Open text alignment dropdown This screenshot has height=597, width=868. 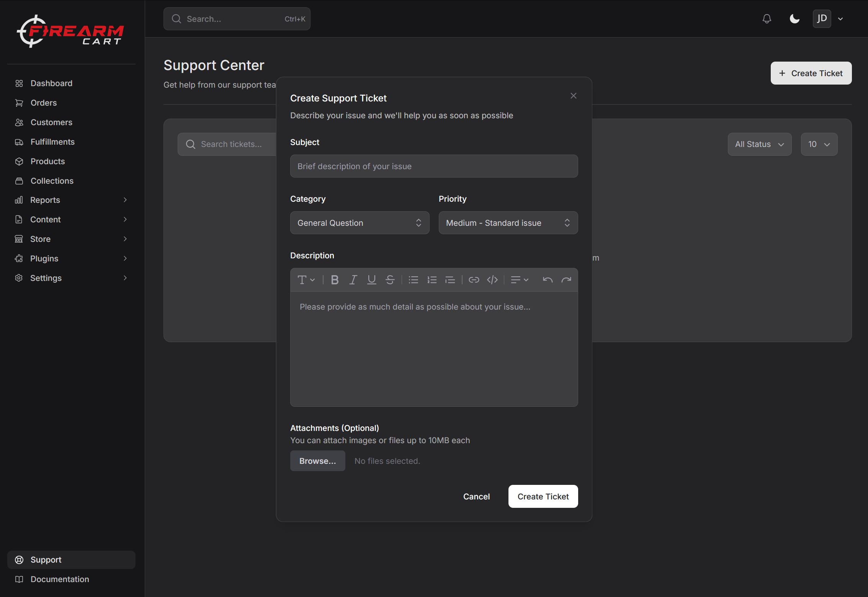coord(520,280)
